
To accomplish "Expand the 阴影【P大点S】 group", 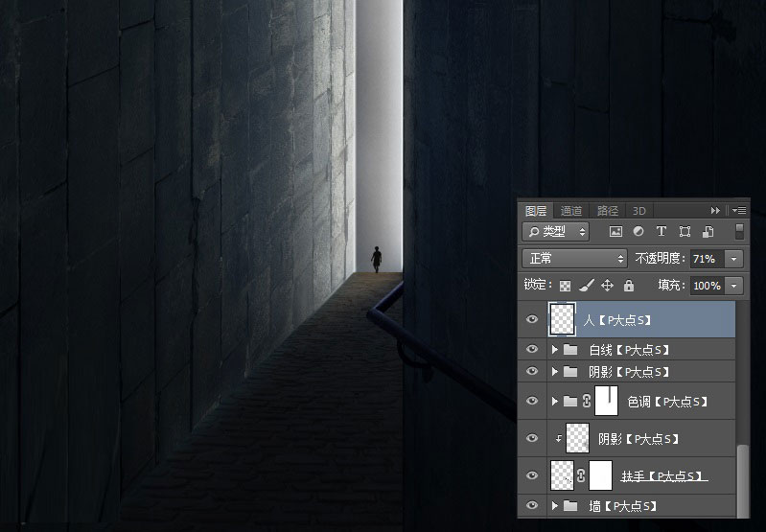I will point(555,372).
